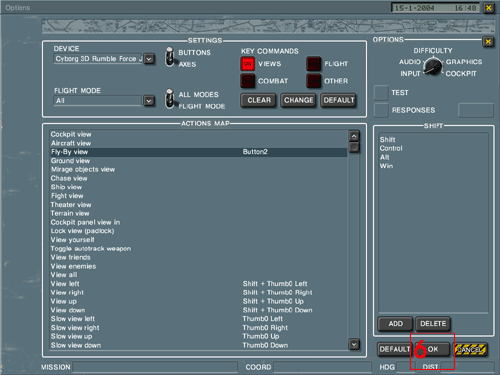Click the actions list scroll down arrow

pyautogui.click(x=354, y=344)
